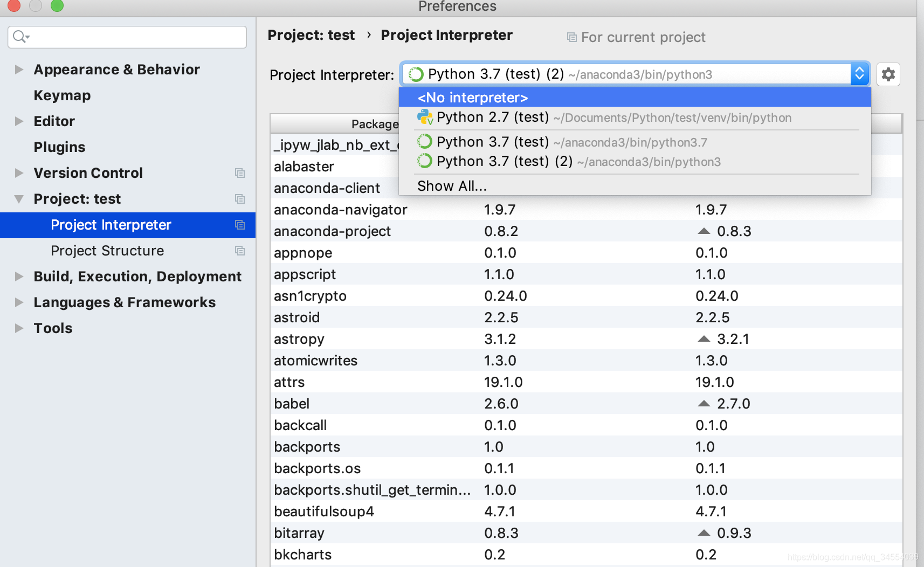Expand Version Control section
Image resolution: width=924 pixels, height=567 pixels.
click(x=19, y=173)
